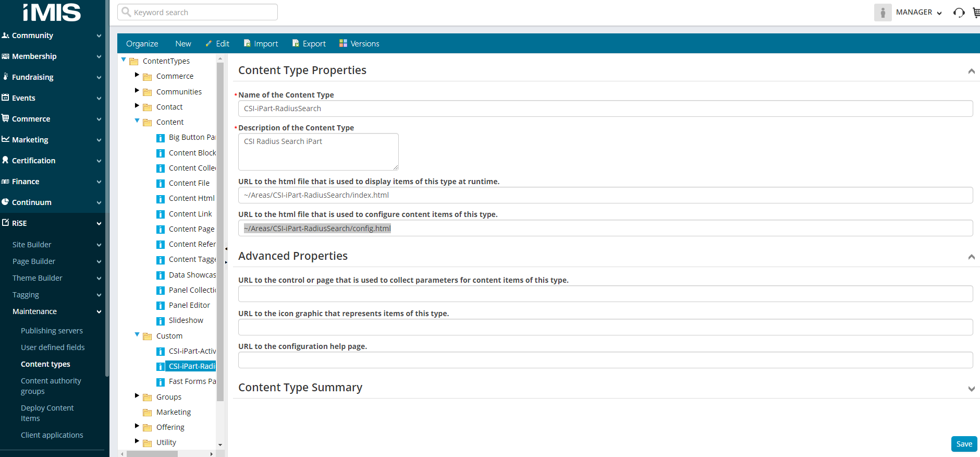The image size is (980, 457).
Task: Collapse the Advanced Properties section
Action: click(x=971, y=257)
